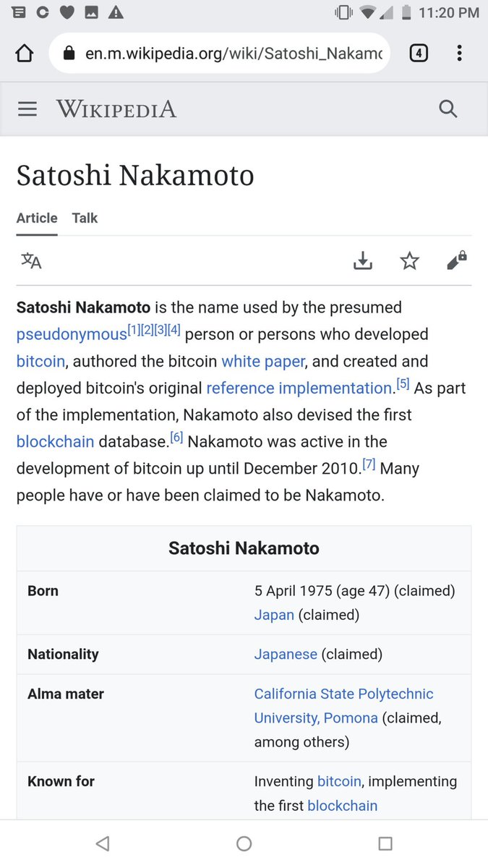Star the article to watchlist it

coord(410,261)
